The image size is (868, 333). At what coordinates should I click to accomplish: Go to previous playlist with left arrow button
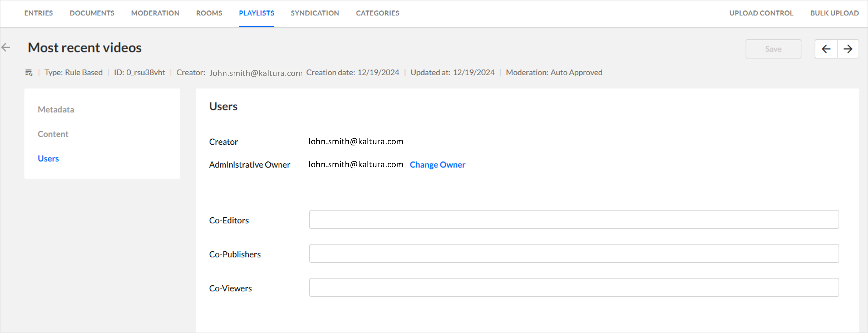pos(826,49)
